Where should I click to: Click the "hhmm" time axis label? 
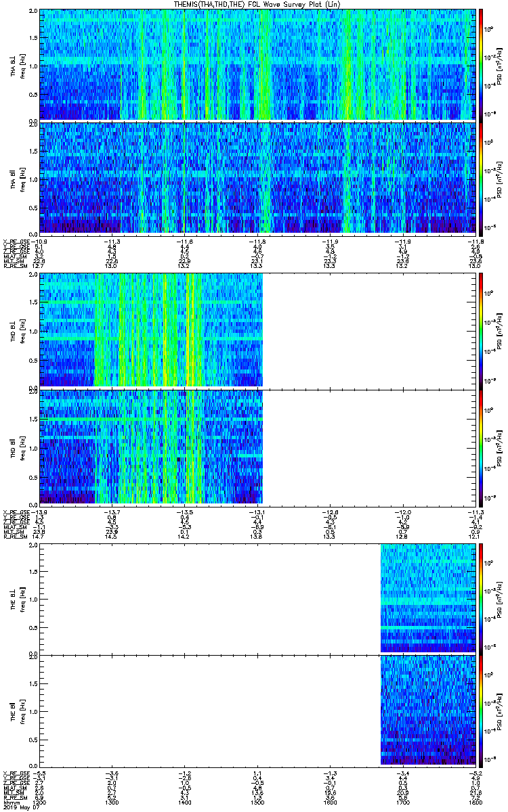pyautogui.click(x=12, y=803)
